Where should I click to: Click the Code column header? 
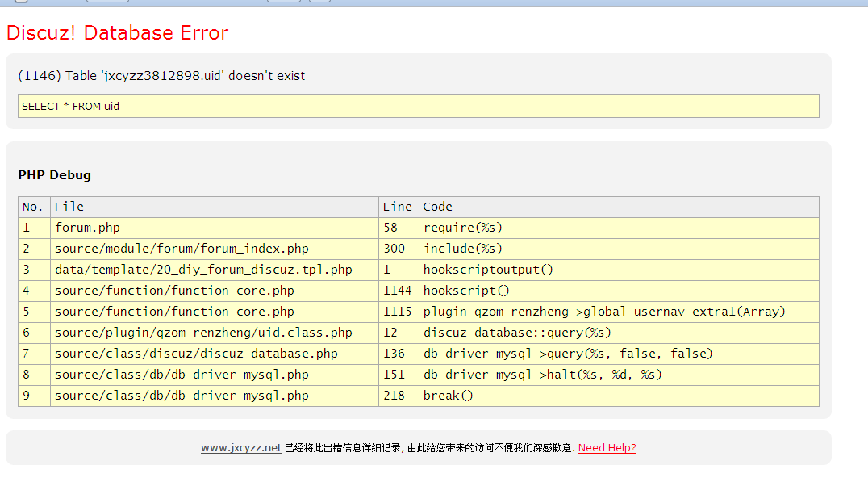pos(619,207)
